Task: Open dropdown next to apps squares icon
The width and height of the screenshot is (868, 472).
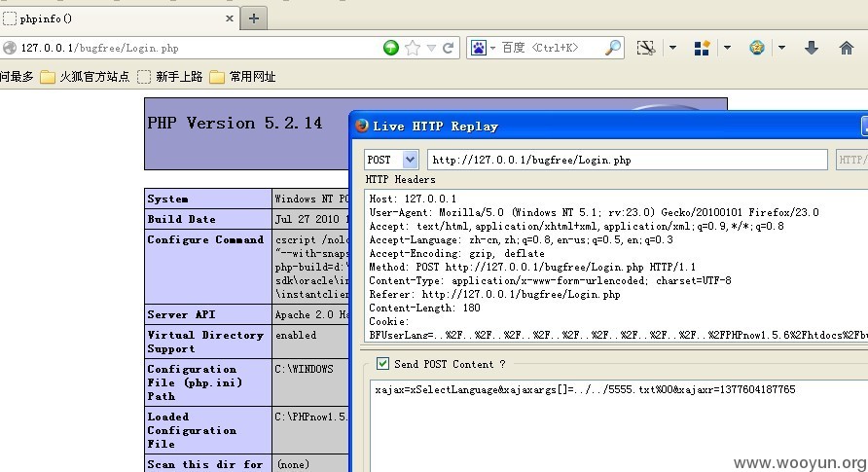Action: [727, 48]
